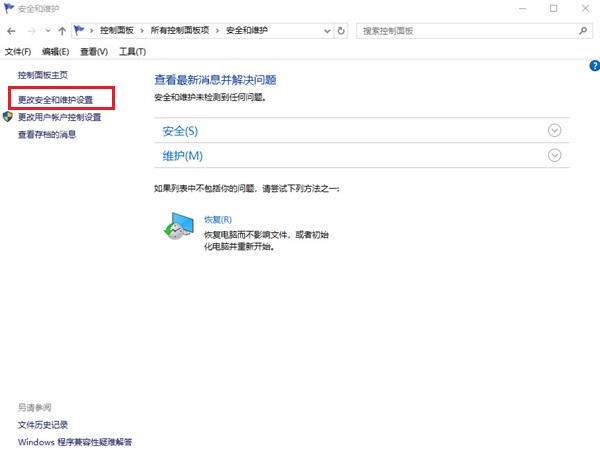
Task: Open the recent locations dropdown arrow
Action: (48, 31)
